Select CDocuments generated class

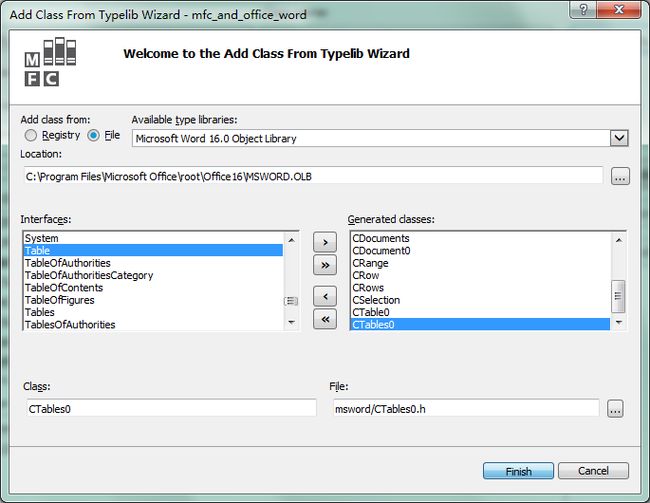pos(480,238)
